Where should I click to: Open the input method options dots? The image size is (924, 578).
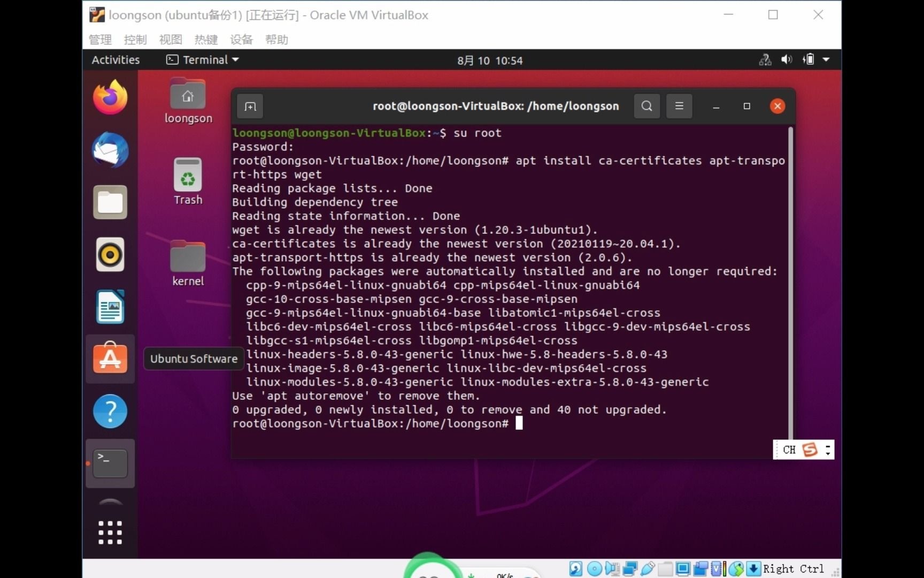coord(828,450)
